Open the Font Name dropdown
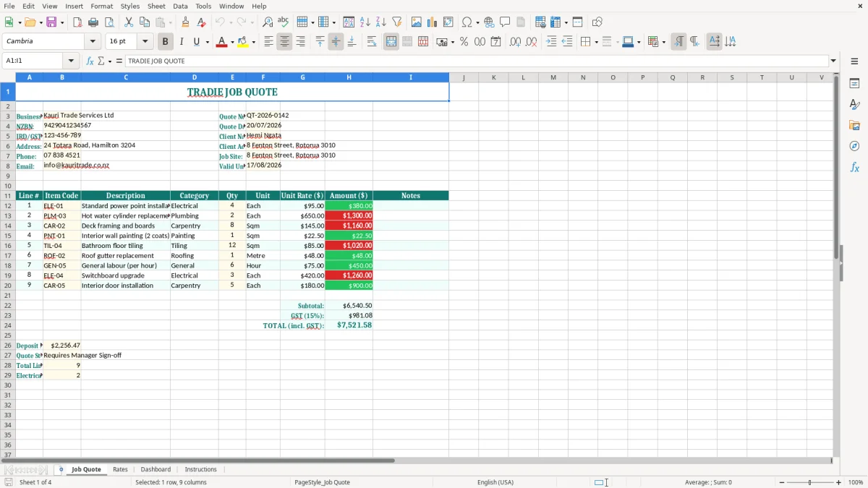 pyautogui.click(x=93, y=42)
